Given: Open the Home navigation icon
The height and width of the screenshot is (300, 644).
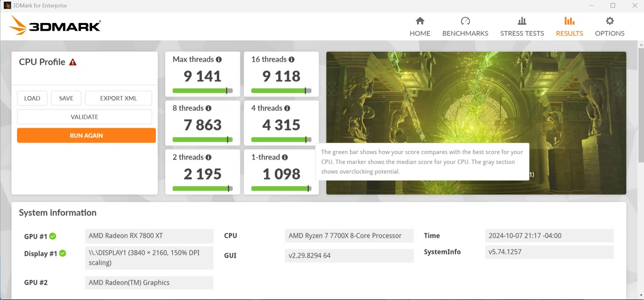Looking at the screenshot, I should [420, 21].
